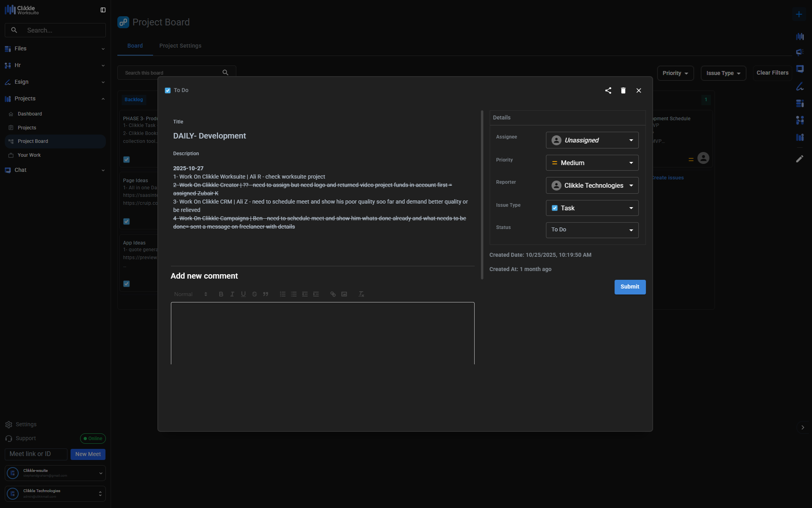Toggle checkbox on App Ideas card
This screenshot has height=508, width=812.
coord(126,284)
